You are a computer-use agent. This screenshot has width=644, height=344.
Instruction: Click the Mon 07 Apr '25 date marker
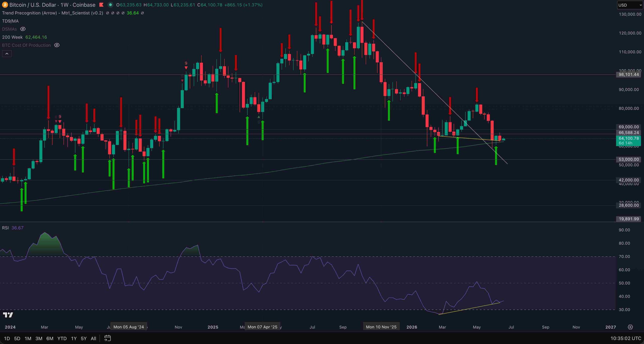tap(262, 327)
